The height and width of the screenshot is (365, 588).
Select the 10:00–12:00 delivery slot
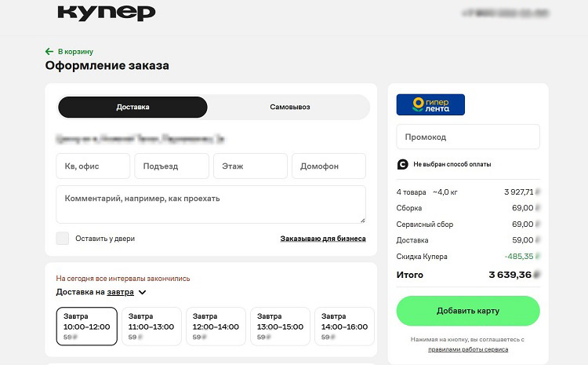(x=87, y=326)
